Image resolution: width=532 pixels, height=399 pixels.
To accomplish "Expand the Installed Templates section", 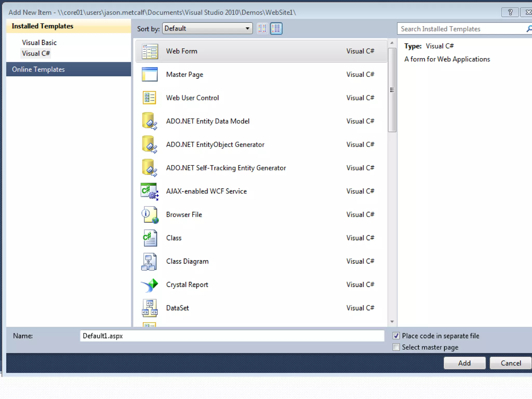I will pos(42,26).
